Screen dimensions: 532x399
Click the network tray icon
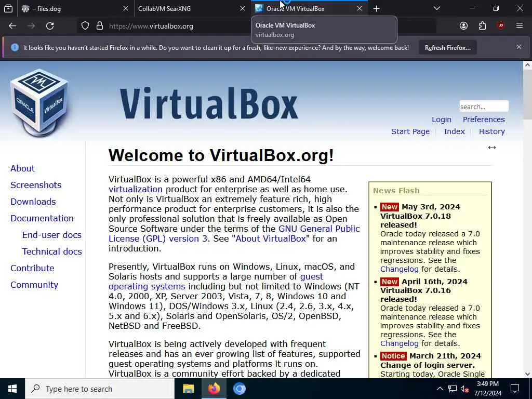coord(453,389)
